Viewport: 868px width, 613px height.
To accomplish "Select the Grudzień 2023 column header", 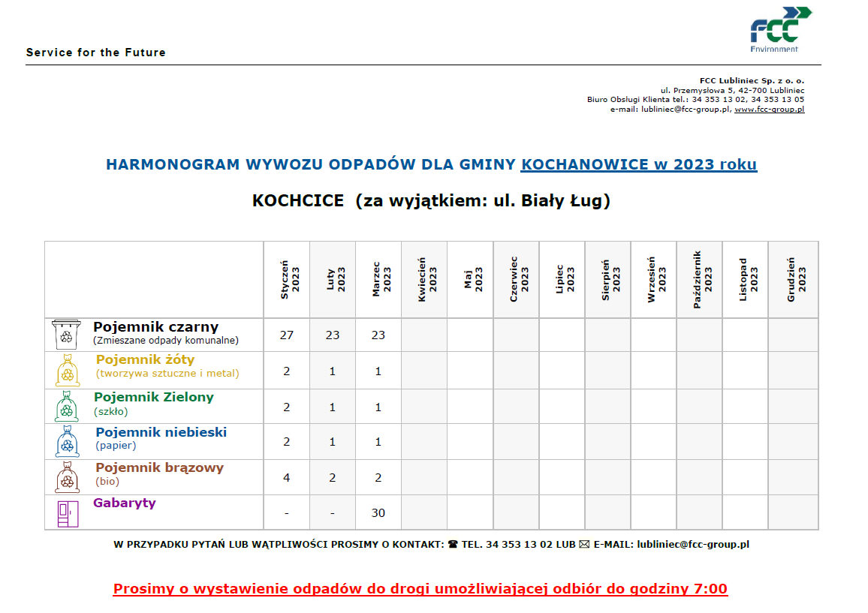I will pyautogui.click(x=793, y=280).
